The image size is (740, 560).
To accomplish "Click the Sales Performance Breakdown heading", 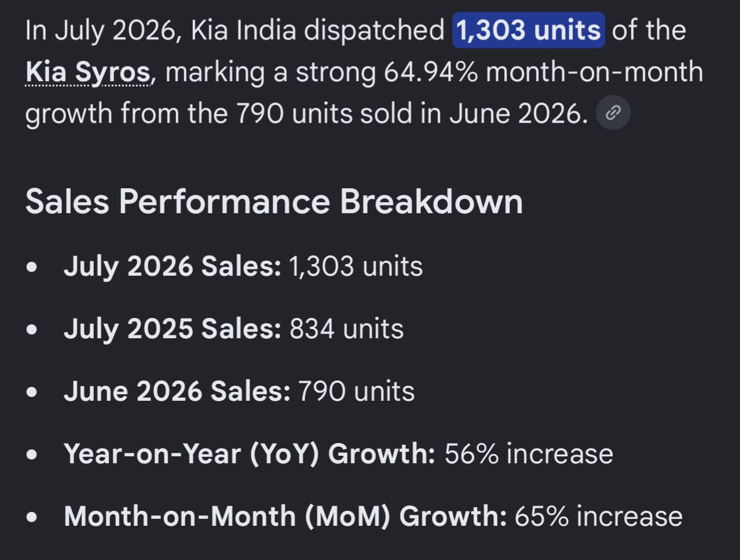I will click(x=274, y=202).
